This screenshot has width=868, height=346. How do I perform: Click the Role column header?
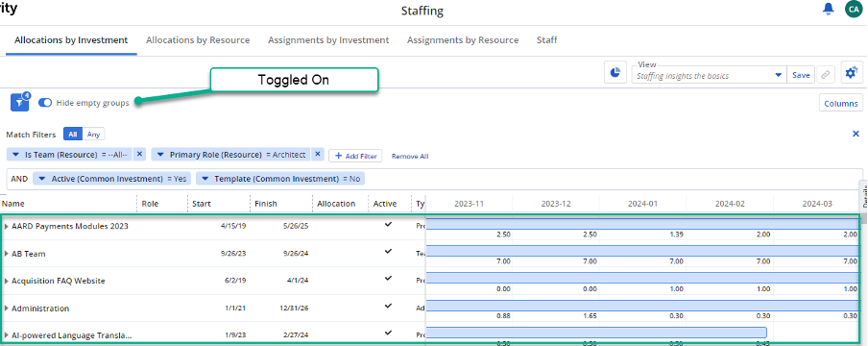coord(150,204)
